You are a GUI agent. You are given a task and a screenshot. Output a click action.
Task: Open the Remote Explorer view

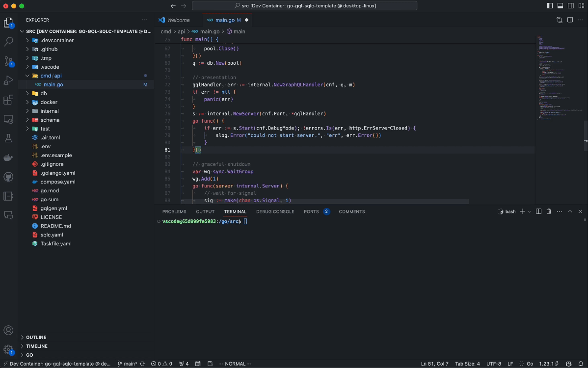point(8,119)
